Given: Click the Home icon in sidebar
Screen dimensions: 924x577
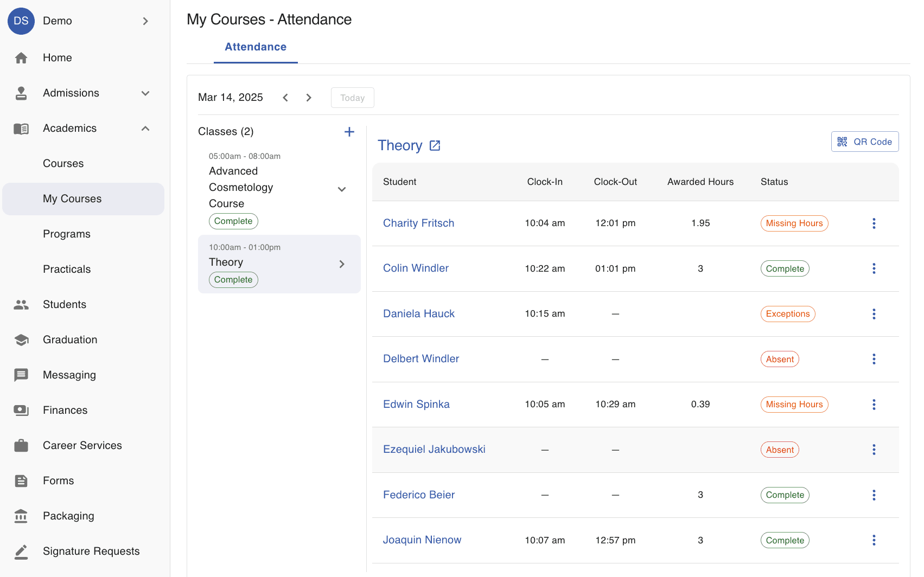Looking at the screenshot, I should [21, 58].
